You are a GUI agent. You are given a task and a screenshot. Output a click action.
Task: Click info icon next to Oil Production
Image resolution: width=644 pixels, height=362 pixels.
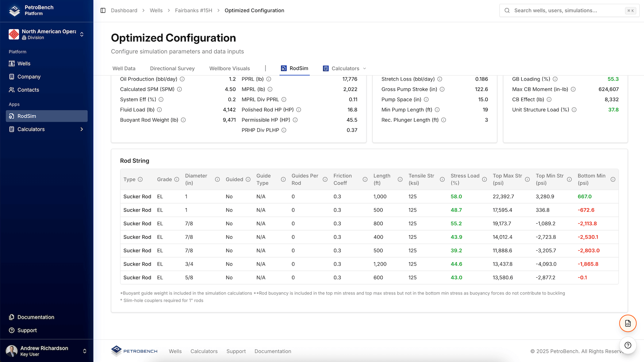pyautogui.click(x=182, y=79)
